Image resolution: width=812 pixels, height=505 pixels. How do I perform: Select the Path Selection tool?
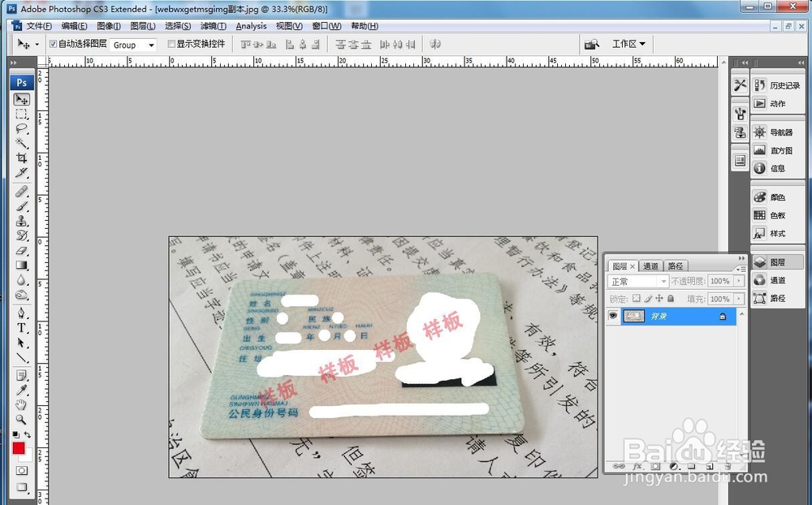(x=22, y=343)
